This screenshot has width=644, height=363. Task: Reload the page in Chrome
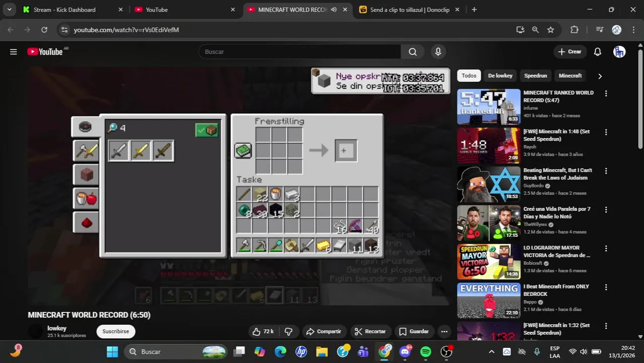(44, 30)
